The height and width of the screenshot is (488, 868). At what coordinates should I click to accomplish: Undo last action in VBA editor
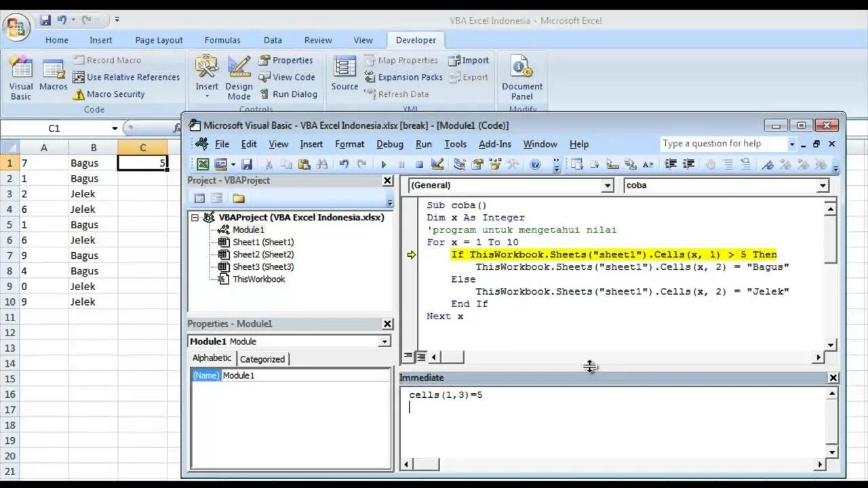(x=344, y=164)
